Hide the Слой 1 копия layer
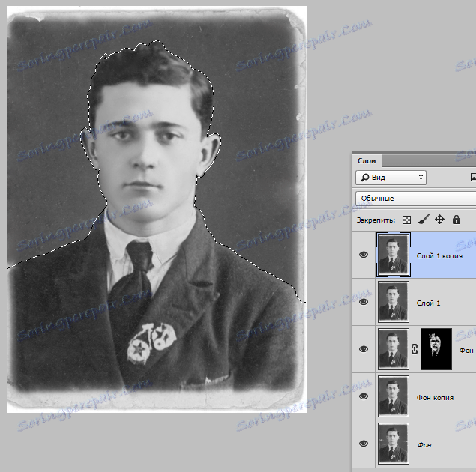 364,255
